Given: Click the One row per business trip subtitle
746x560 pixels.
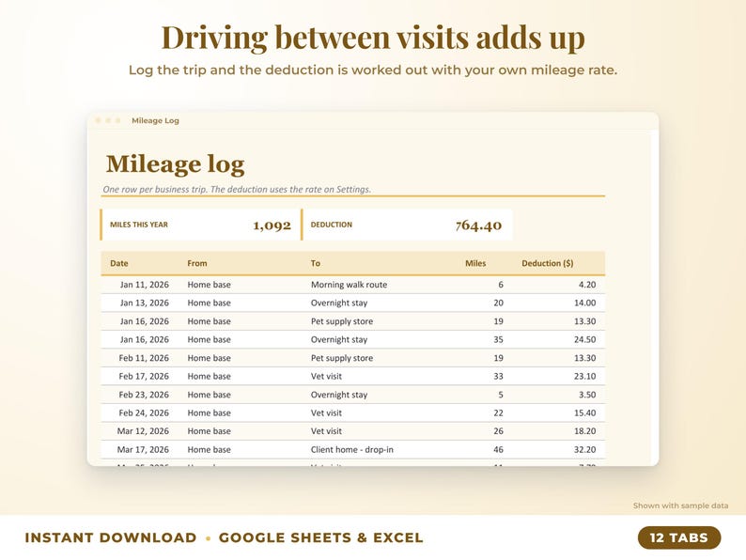Looking at the screenshot, I should (237, 190).
